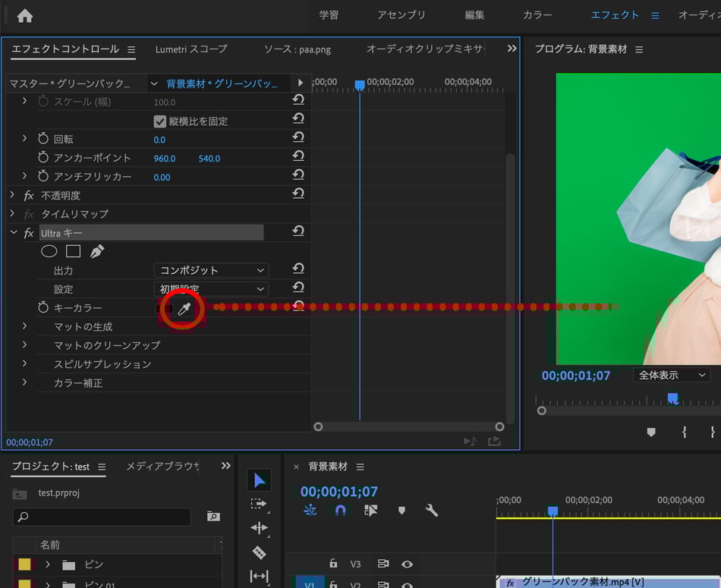
Task: Select the ellipse mask tool
Action: [x=49, y=251]
